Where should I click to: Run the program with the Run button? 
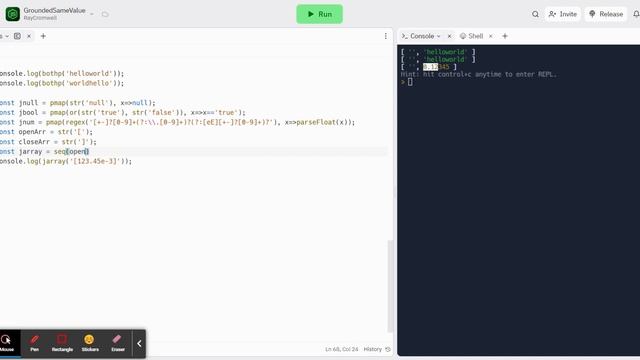319,14
